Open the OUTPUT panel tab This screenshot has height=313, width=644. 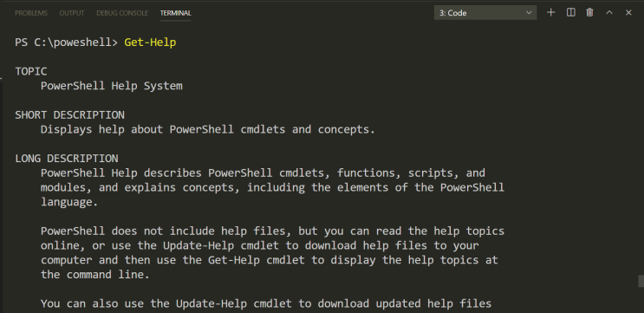click(x=72, y=13)
